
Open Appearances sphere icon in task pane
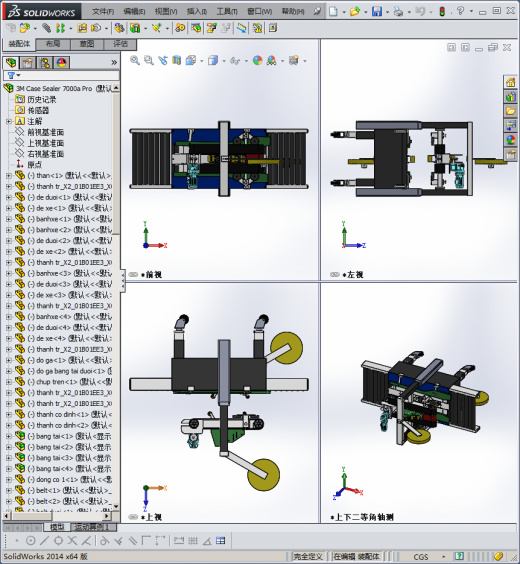[x=511, y=140]
